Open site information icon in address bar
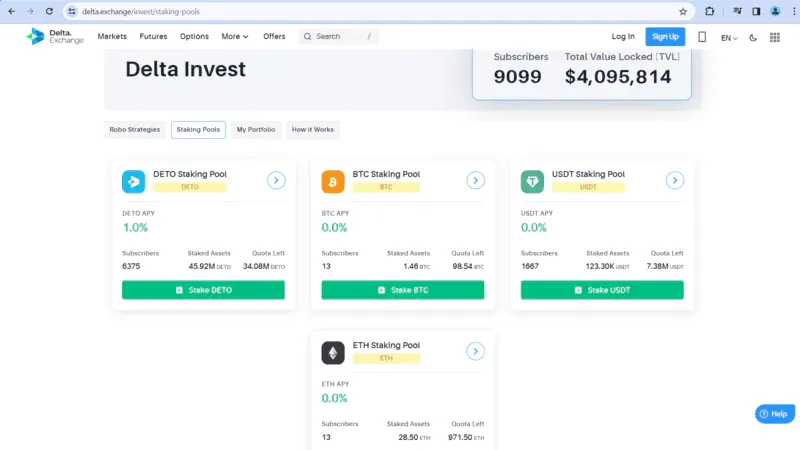Viewport: 800px width, 450px height. [72, 11]
